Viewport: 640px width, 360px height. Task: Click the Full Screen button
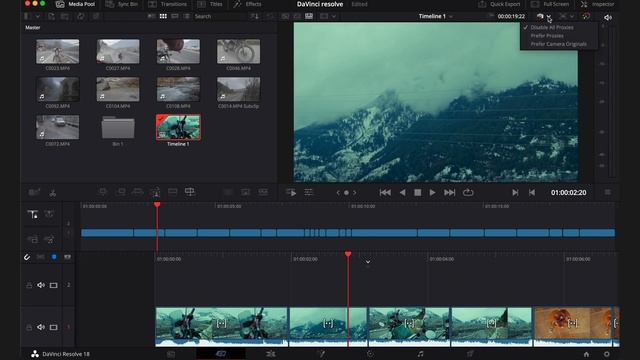[550, 4]
